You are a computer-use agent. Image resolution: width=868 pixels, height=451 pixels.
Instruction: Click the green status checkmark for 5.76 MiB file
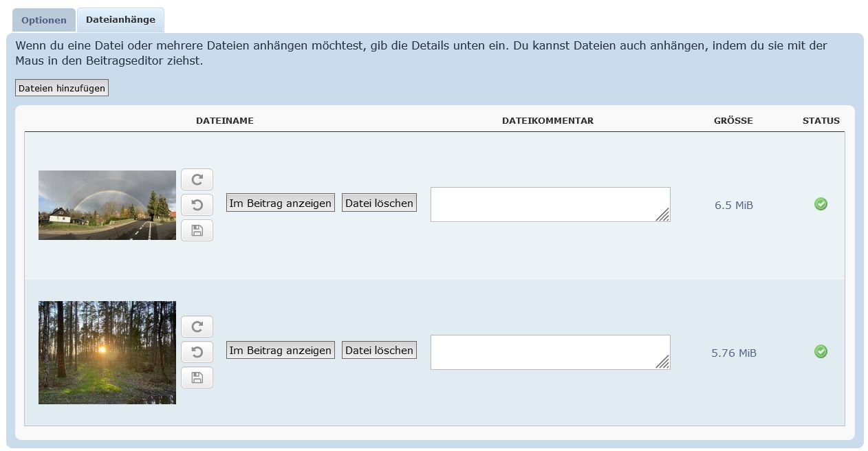tap(821, 351)
